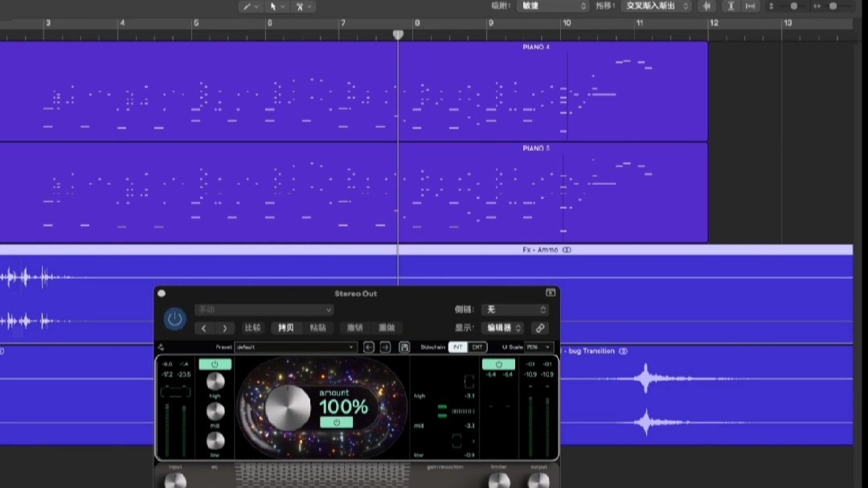Open the UI Scale dropdown
Screen dimensions: 868x488
coord(538,347)
